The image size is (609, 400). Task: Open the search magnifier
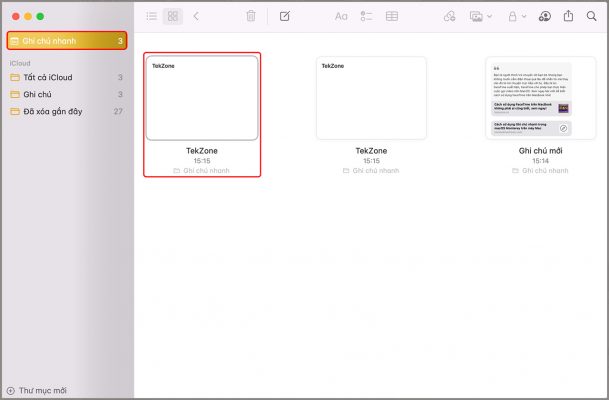591,16
